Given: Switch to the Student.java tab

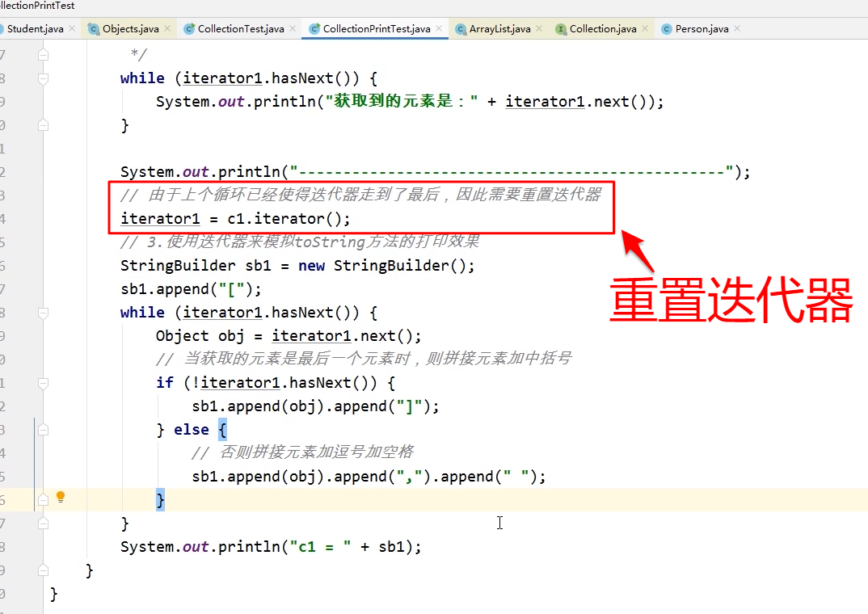Looking at the screenshot, I should (x=35, y=29).
